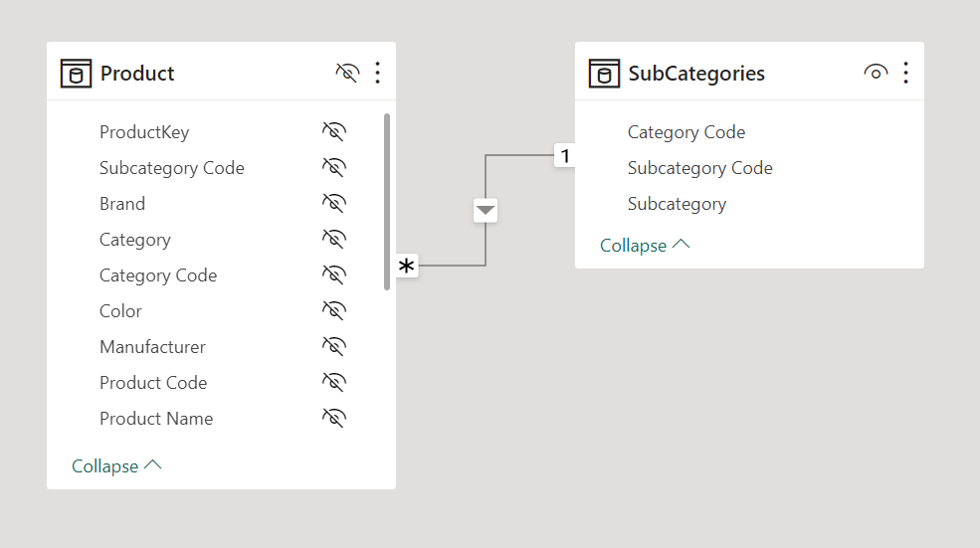Select Category Code field in SubCategories

(686, 132)
